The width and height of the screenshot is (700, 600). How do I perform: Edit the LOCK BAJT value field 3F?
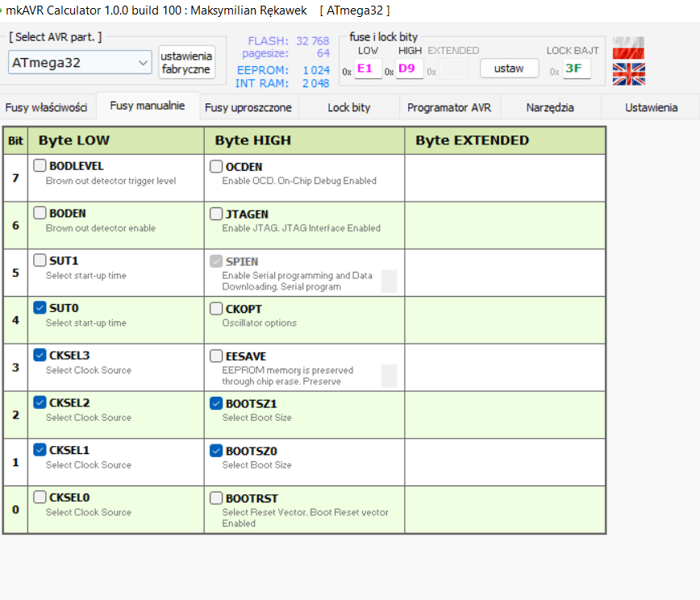click(x=577, y=69)
